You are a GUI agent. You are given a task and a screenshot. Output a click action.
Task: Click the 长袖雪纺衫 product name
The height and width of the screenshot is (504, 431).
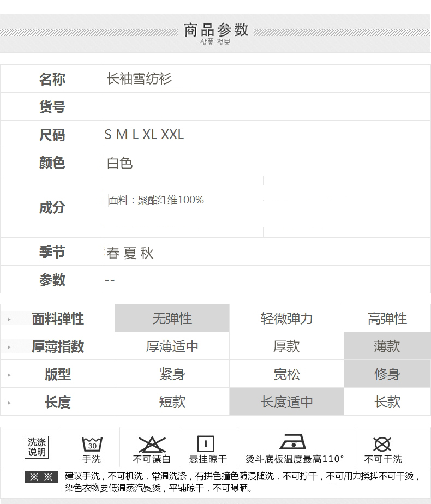coord(139,79)
